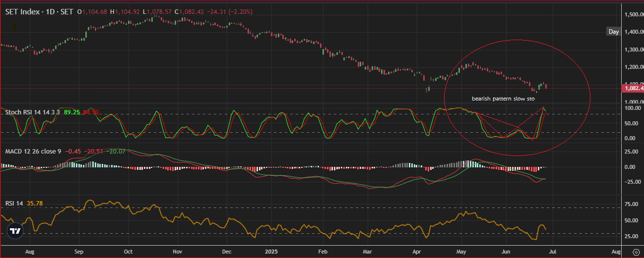Click the Stoch RSI value 89.25

point(72,112)
